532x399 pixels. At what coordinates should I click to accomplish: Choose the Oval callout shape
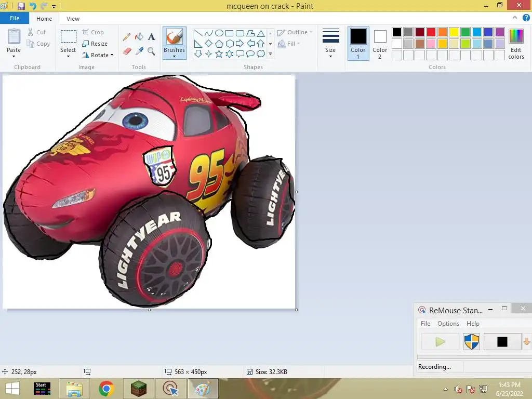pos(250,54)
